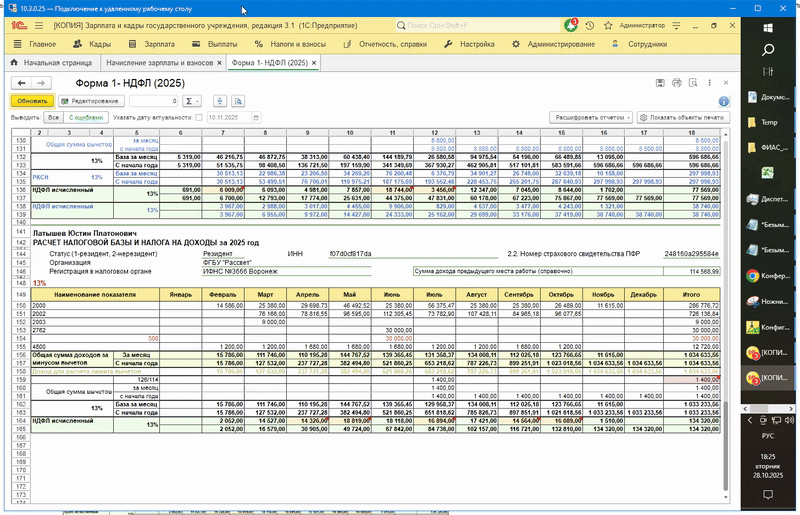Show hidden tray icons chevron
The height and width of the screenshot is (515, 800).
(749, 420)
